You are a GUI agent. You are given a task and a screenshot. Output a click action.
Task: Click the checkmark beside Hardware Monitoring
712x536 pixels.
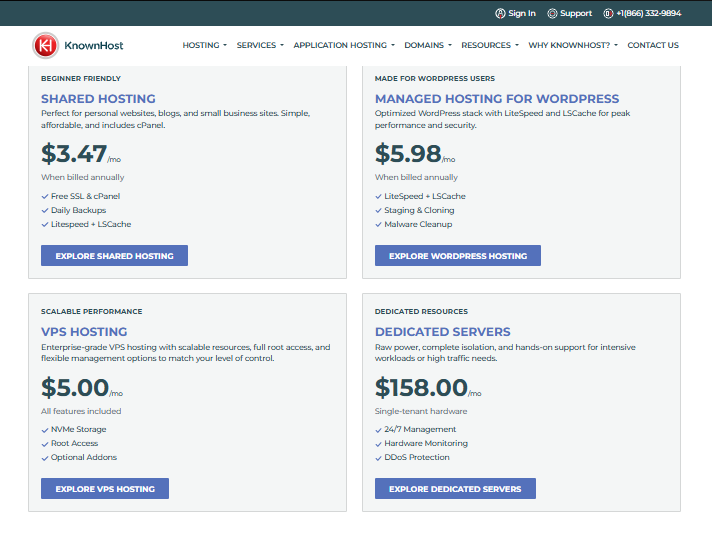point(378,444)
